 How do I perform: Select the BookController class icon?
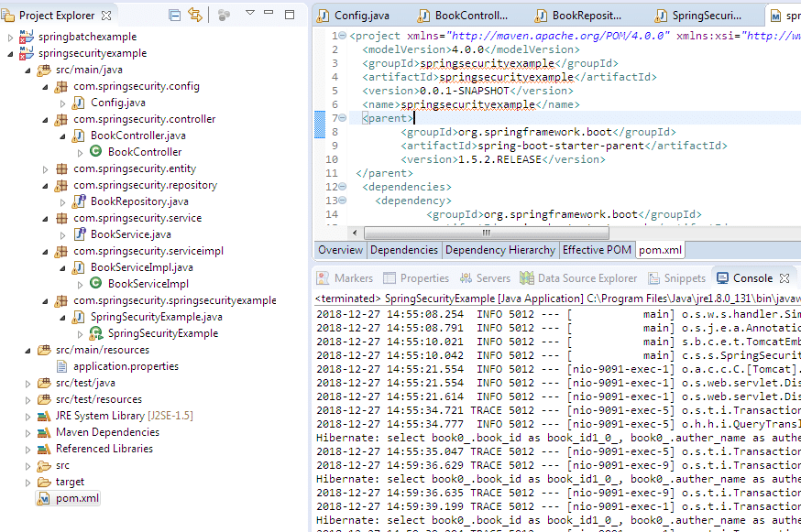(x=96, y=152)
